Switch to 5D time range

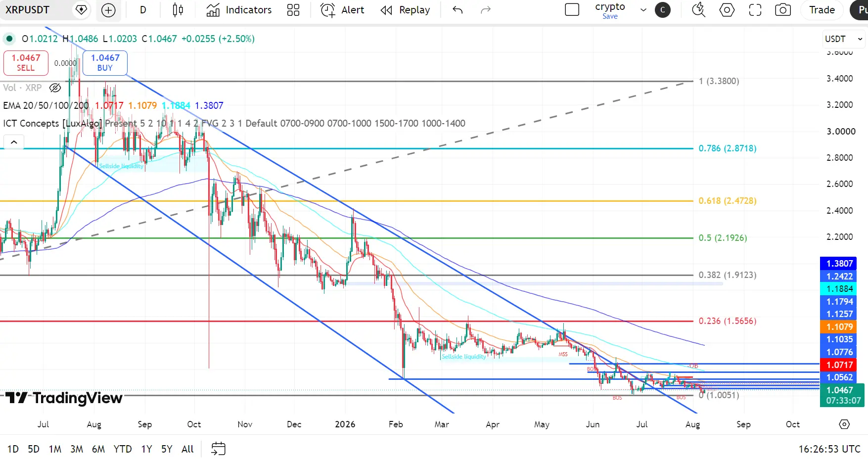(x=34, y=449)
